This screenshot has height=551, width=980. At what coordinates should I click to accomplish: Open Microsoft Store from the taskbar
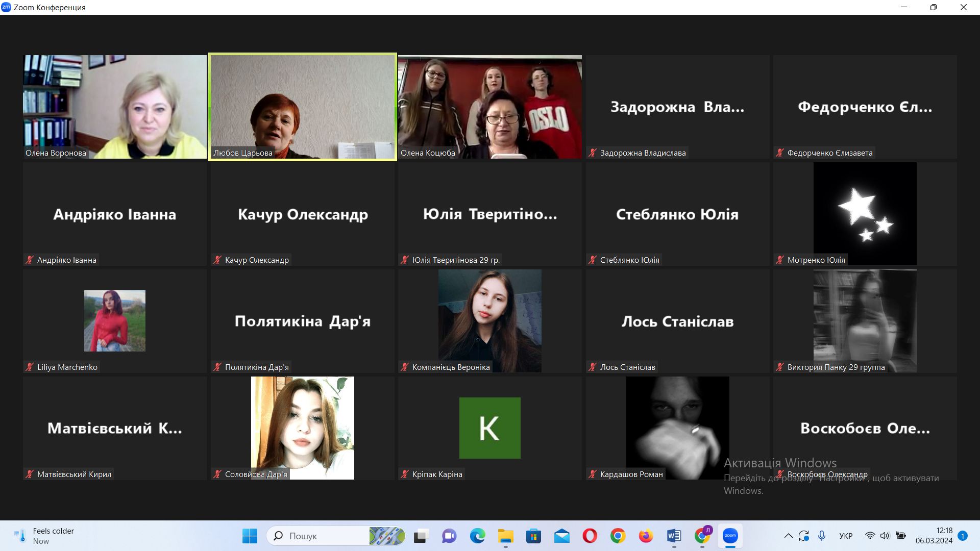(x=533, y=536)
